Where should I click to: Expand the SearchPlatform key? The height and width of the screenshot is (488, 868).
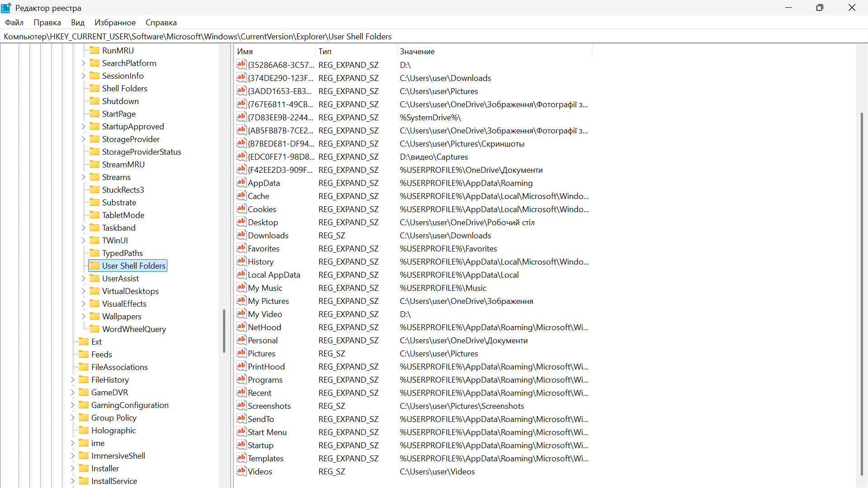[83, 63]
